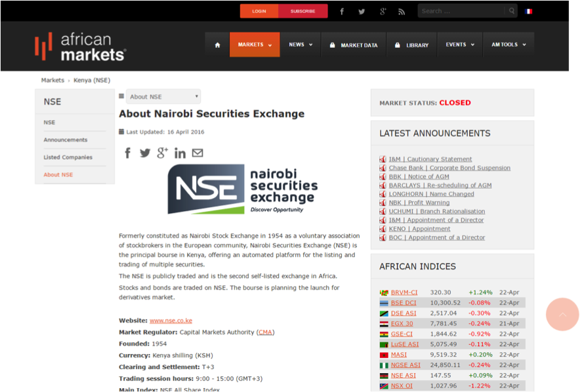Click the Subscribe button
584x392 pixels.
tap(302, 11)
